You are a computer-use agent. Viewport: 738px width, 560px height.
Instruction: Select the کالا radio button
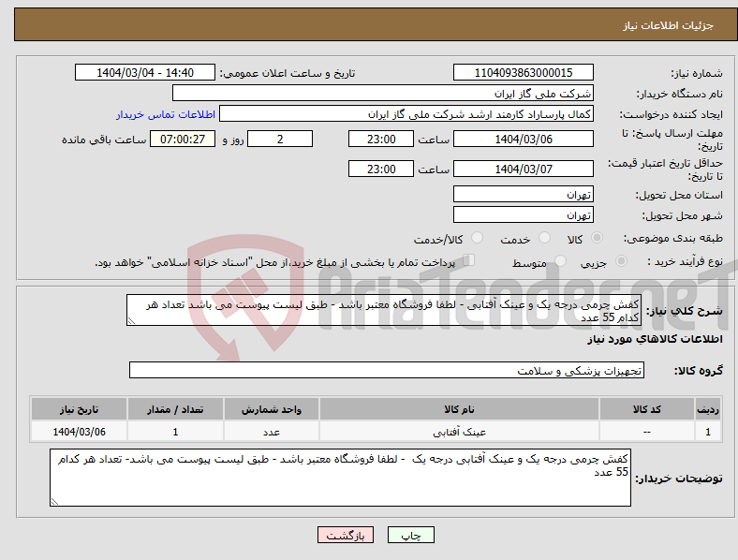point(597,238)
